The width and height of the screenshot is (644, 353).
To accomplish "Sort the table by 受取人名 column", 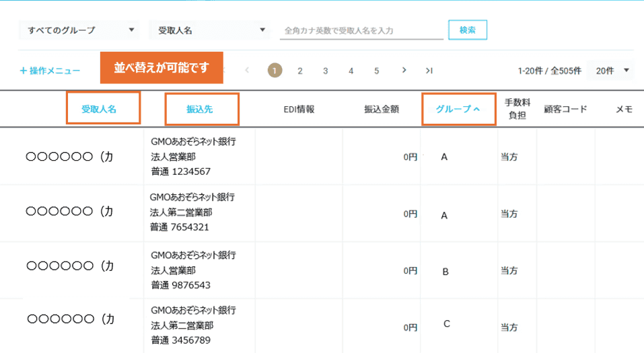I will [100, 109].
